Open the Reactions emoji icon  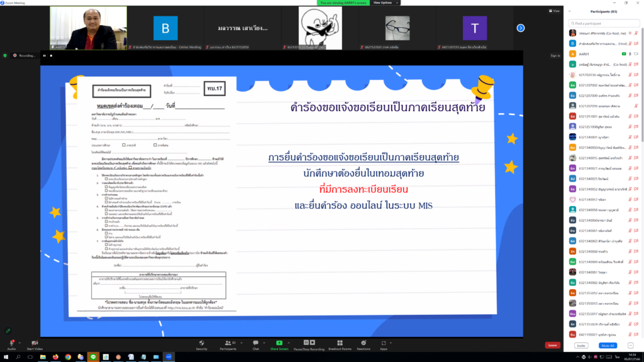364,343
